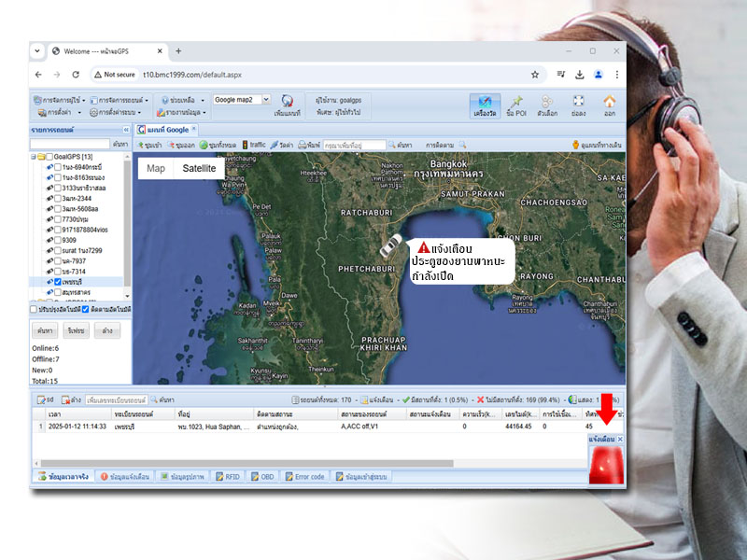The height and width of the screenshot is (560, 747).
Task: Click the รีเฟรช refresh button
Action: [77, 330]
